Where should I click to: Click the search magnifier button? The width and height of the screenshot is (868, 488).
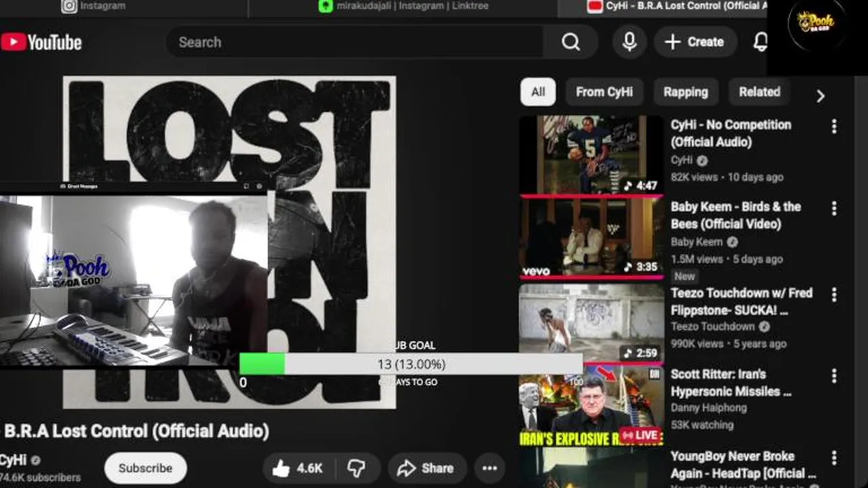coord(570,42)
